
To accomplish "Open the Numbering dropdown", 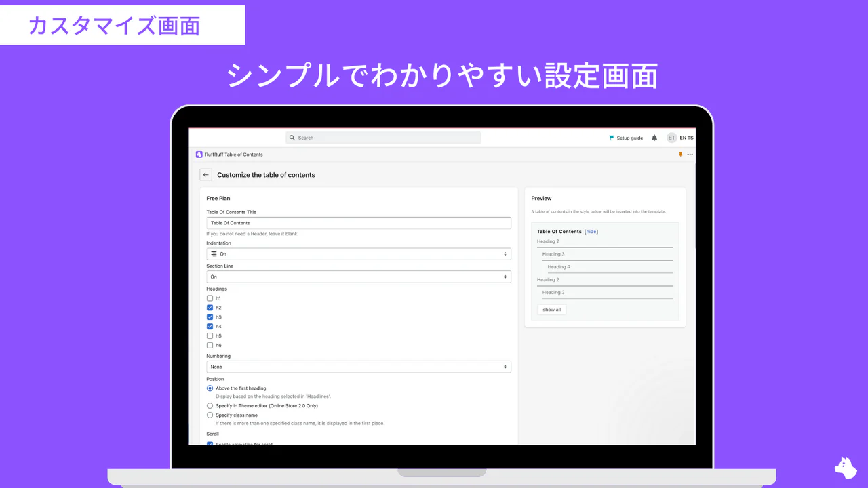I will click(359, 367).
